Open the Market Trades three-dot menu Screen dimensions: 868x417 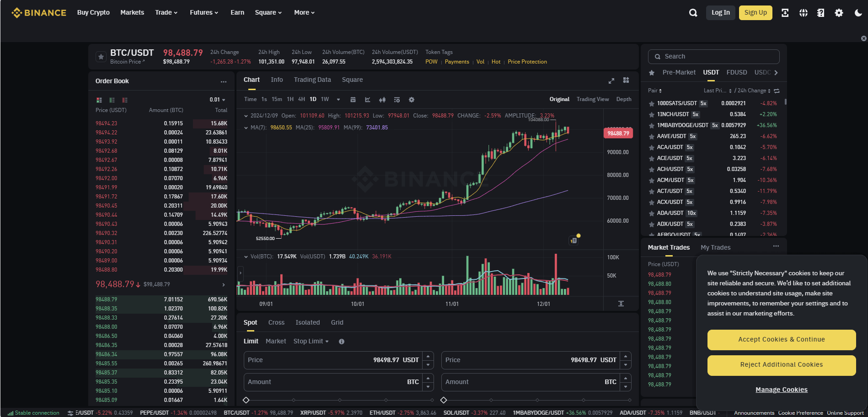tap(776, 246)
